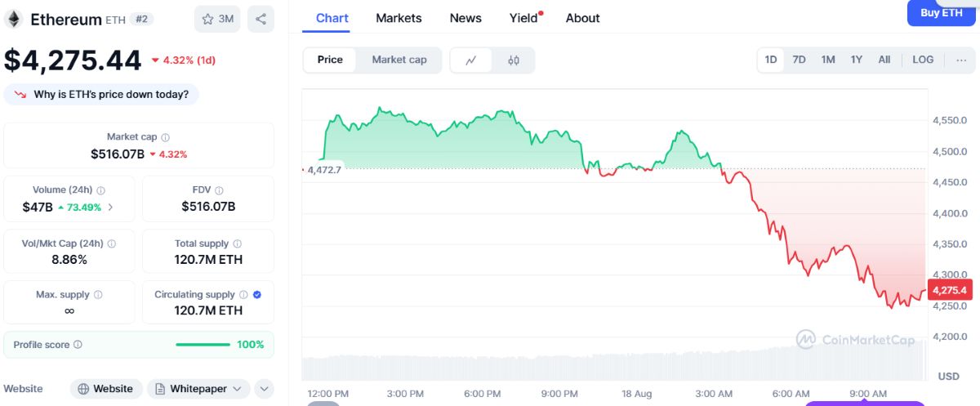Click the 12:00 PM axis label
The height and width of the screenshot is (406, 980).
[327, 394]
